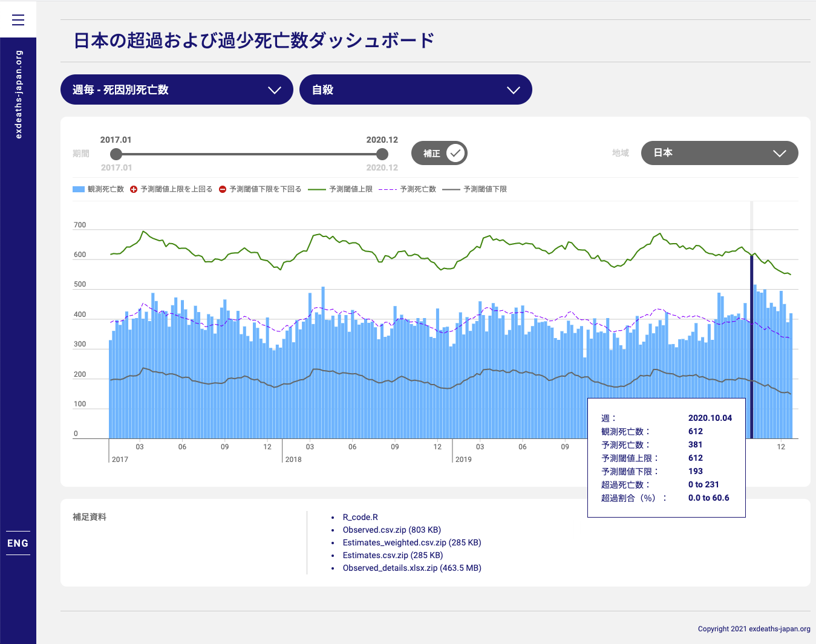Download Observed.csv.zip file
The height and width of the screenshot is (644, 816).
click(391, 530)
